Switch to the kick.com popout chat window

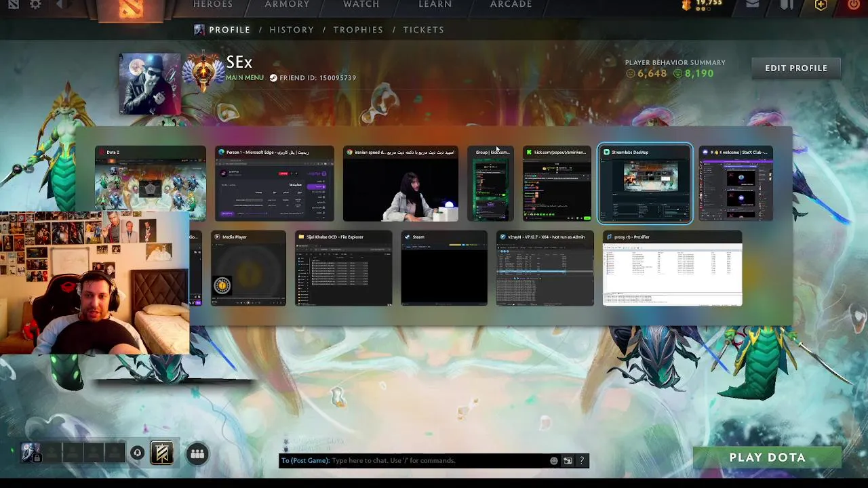[557, 184]
